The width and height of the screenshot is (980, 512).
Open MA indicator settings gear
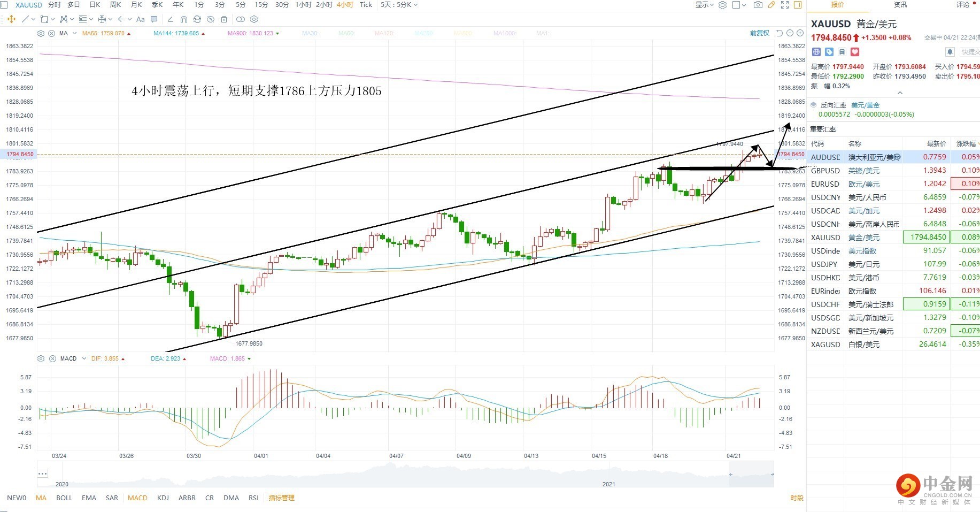click(x=41, y=33)
